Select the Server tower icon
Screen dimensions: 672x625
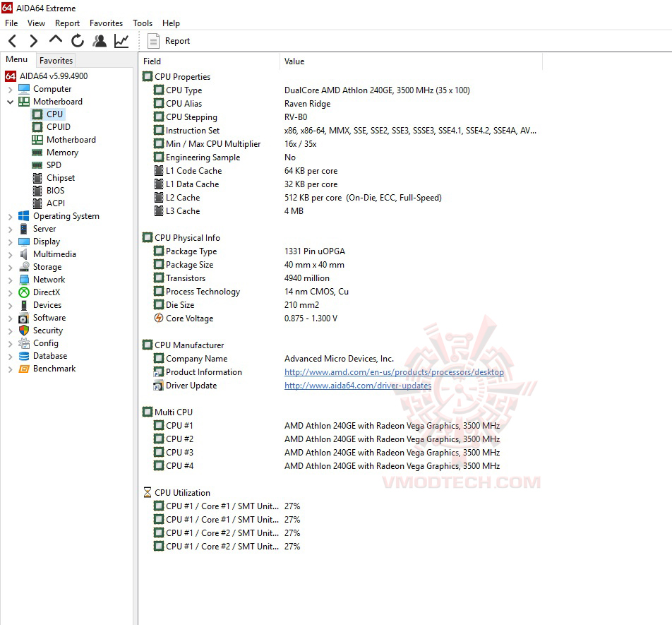(24, 229)
